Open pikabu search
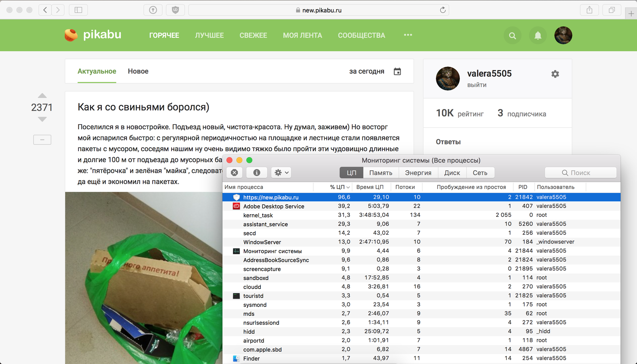This screenshot has width=637, height=364. click(512, 35)
